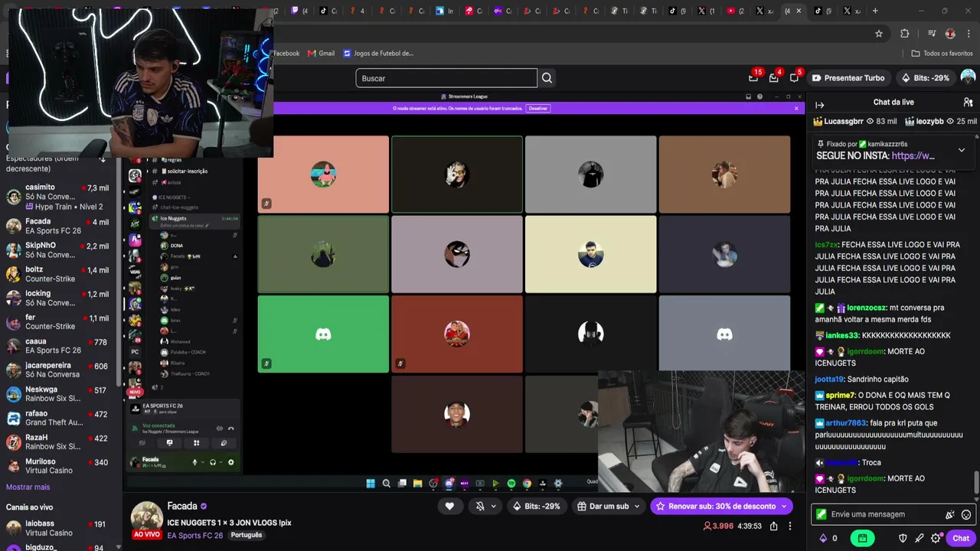Click the Bits -29% button below the video
This screenshot has width=980, height=551.
538,506
